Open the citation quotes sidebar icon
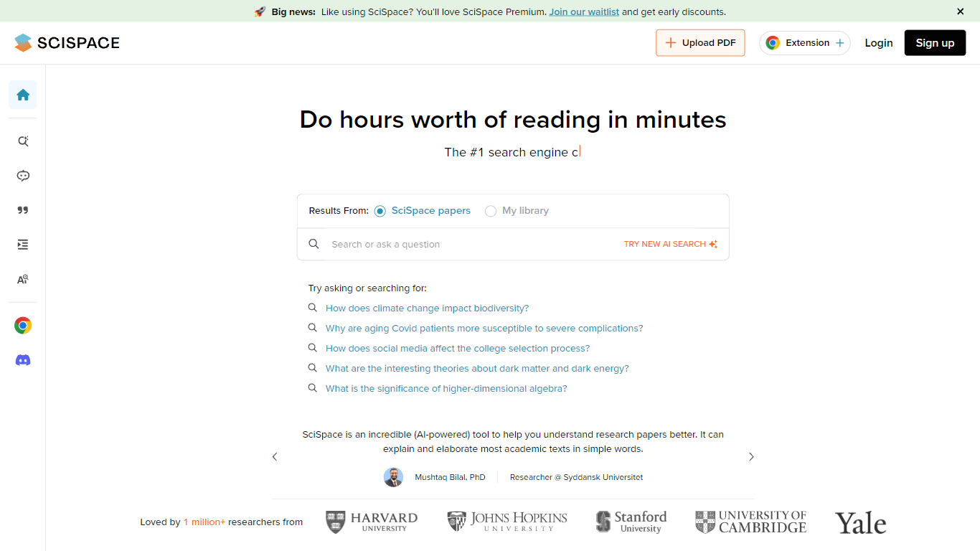 (23, 210)
